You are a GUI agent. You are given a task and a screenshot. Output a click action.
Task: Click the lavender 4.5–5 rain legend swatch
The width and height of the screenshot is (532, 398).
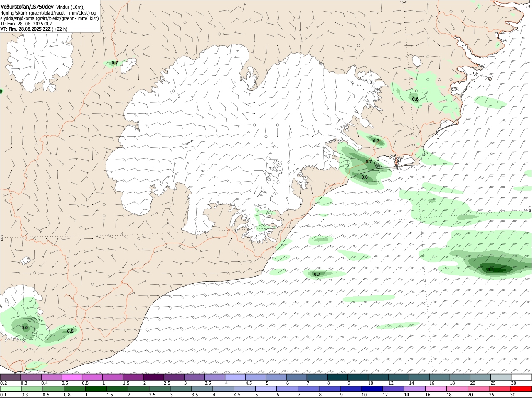[245, 389]
